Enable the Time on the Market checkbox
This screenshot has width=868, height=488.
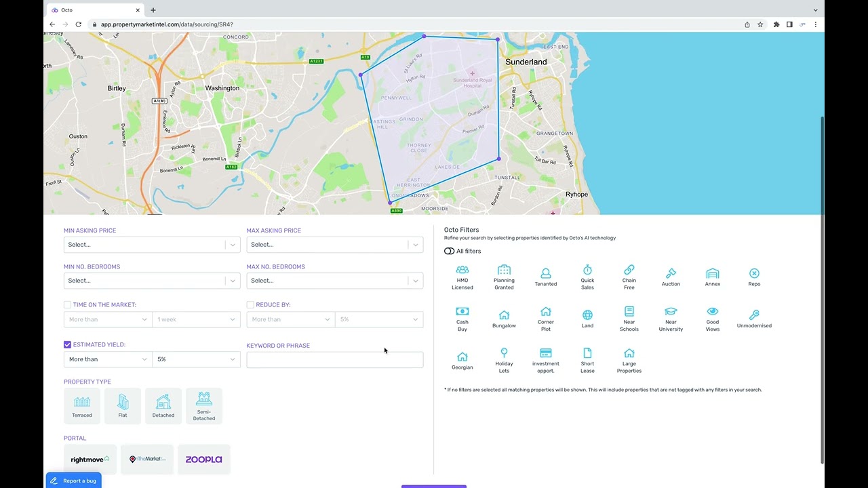(x=67, y=304)
